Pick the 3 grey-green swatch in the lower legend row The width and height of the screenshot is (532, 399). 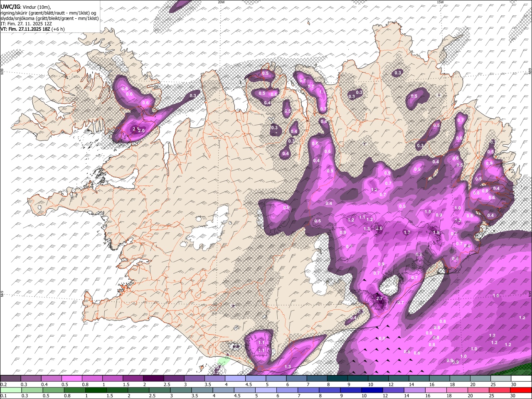pos(181,390)
